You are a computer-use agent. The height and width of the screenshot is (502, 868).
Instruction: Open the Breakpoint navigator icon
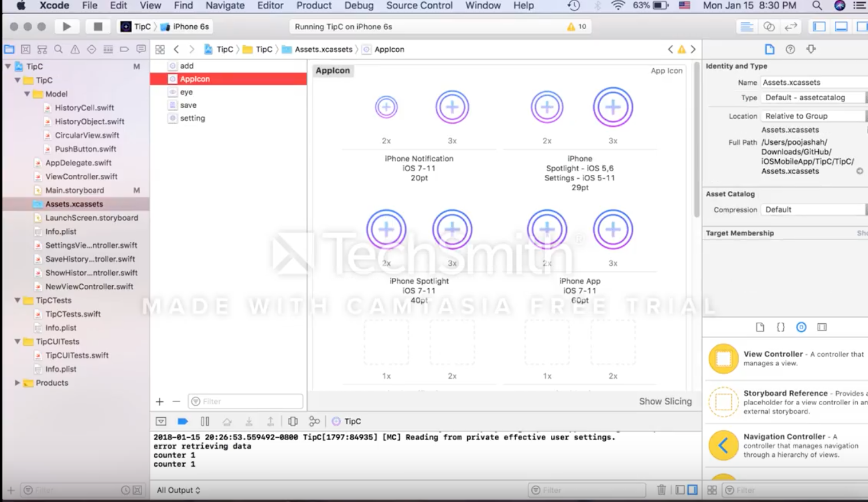tap(124, 49)
